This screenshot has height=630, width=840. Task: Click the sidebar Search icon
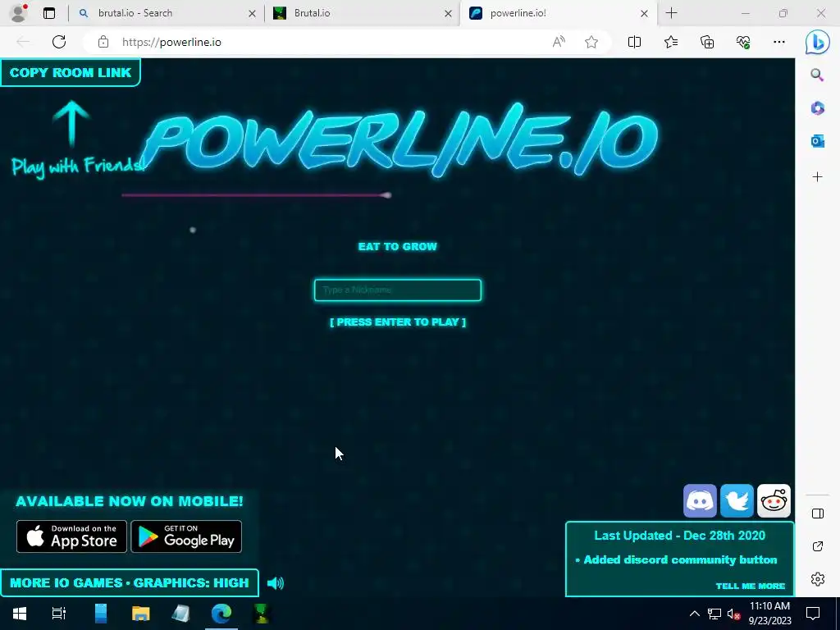click(817, 75)
